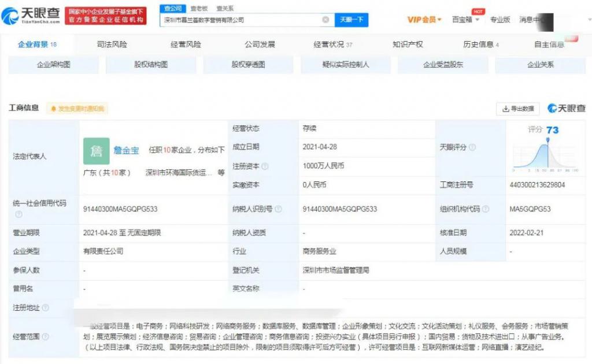Open the VIP会员 dropdown
The image size is (592, 364).
(424, 20)
